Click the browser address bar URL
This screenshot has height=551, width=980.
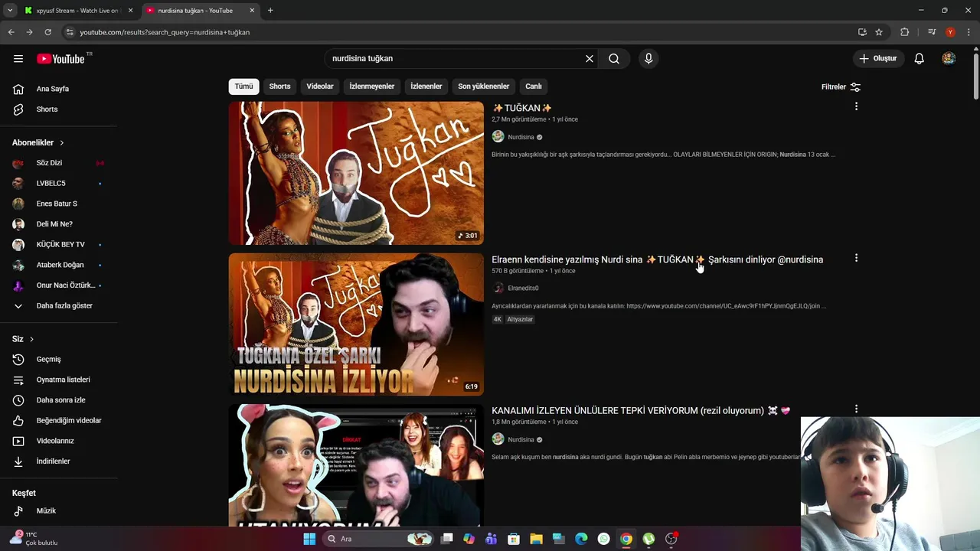pos(165,32)
